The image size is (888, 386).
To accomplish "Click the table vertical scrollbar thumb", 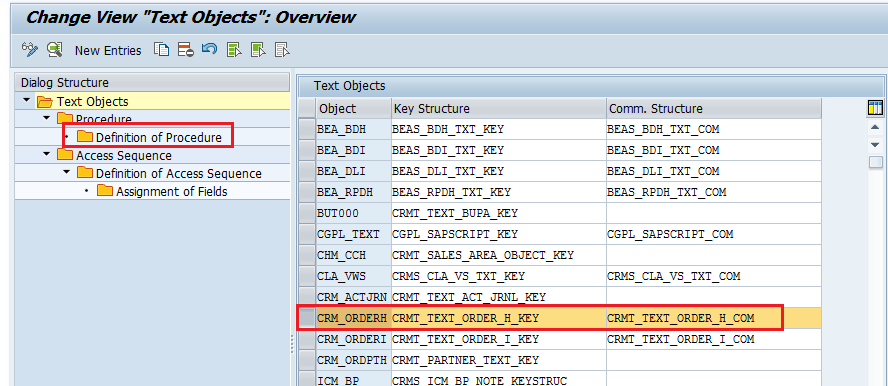I will 876,162.
